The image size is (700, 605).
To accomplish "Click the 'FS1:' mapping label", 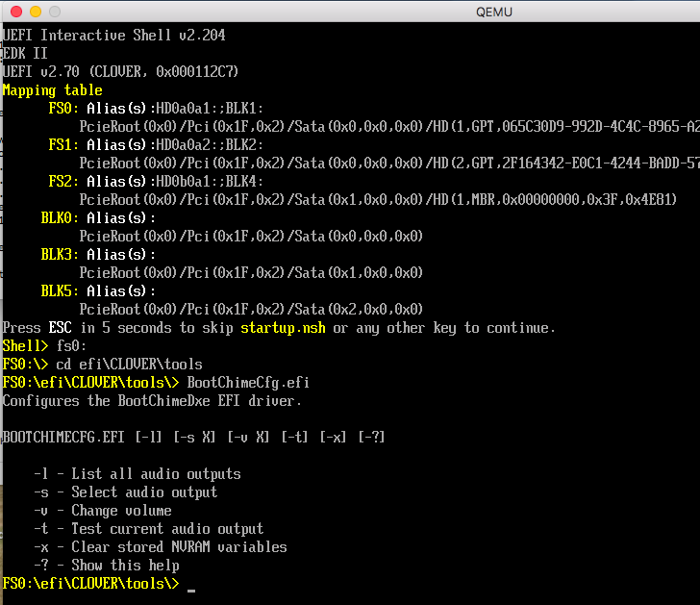I will [x=63, y=145].
